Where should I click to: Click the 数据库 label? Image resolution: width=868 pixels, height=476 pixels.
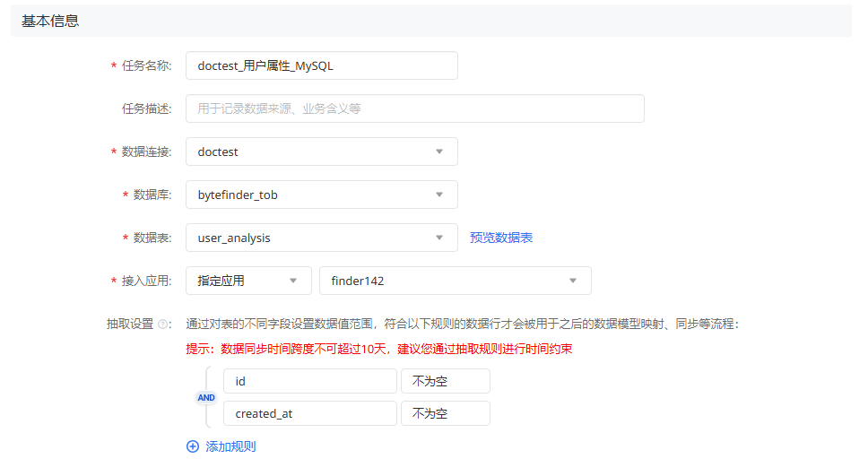(x=152, y=195)
